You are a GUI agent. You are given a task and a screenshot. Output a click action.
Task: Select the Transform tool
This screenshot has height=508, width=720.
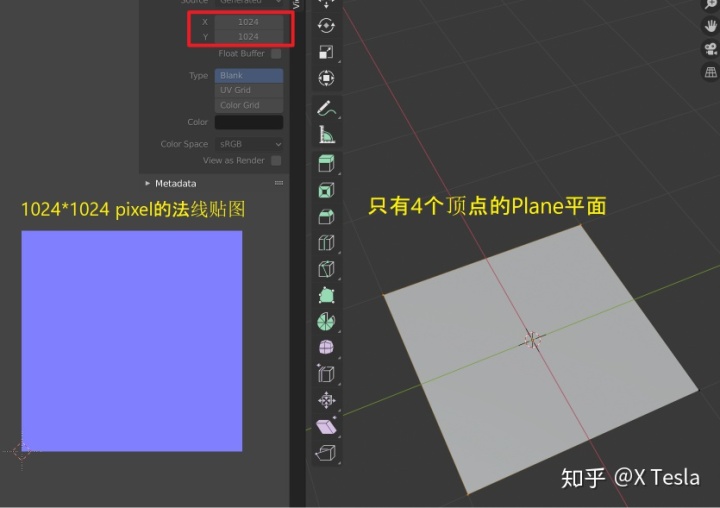[x=326, y=78]
